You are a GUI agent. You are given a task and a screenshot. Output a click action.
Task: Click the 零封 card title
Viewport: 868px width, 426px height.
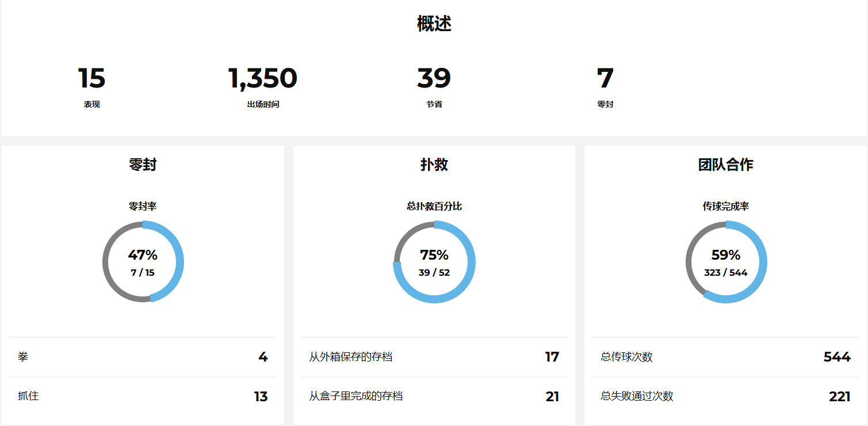(x=143, y=165)
